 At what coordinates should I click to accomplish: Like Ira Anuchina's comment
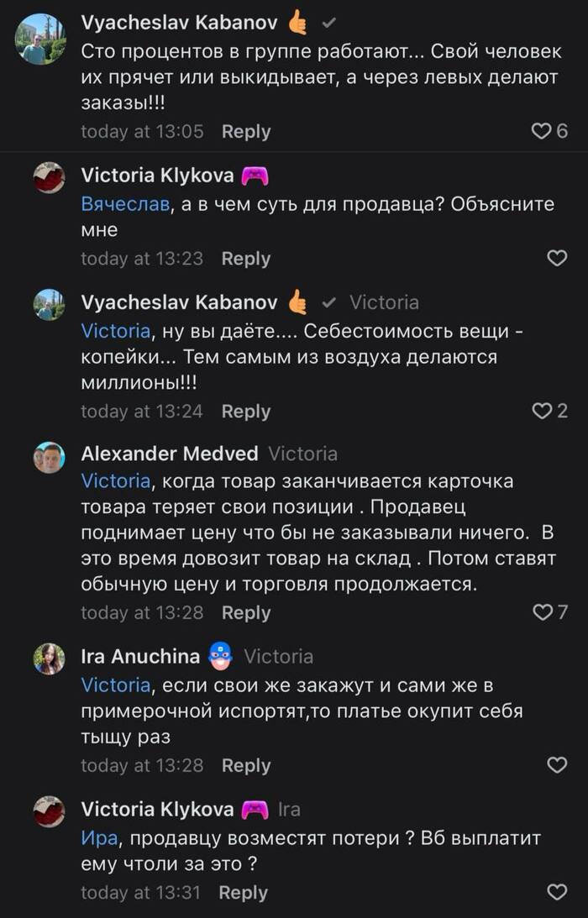point(557,765)
